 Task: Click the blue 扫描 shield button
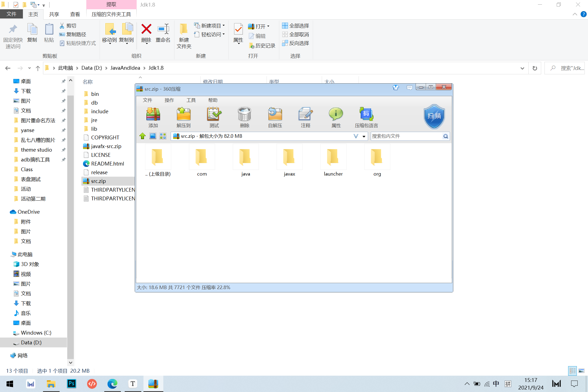pyautogui.click(x=434, y=116)
